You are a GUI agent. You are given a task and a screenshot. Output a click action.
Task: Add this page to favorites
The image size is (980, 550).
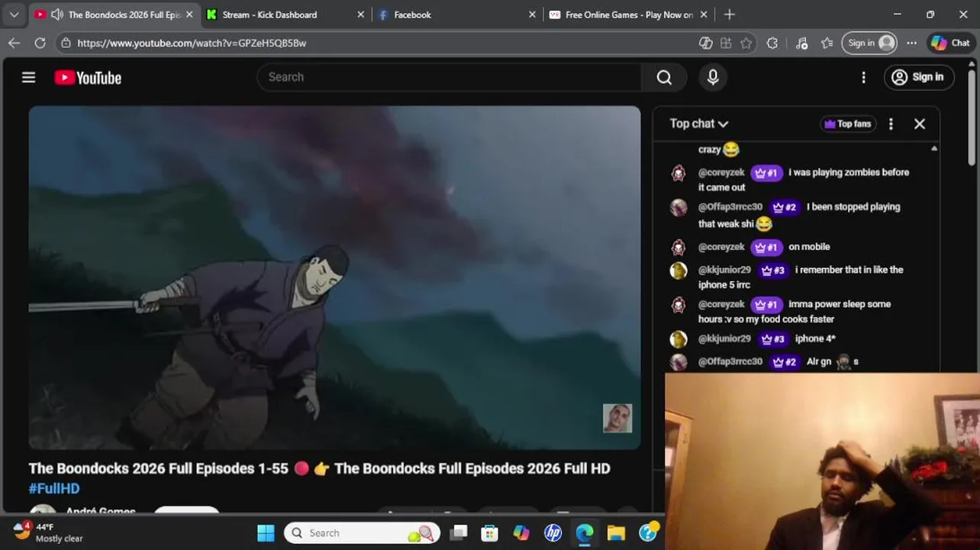tap(746, 43)
